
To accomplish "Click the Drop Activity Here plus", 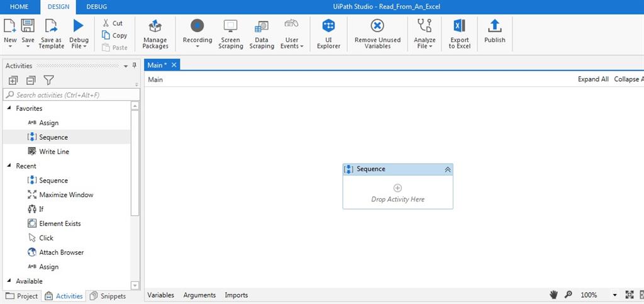I will 397,188.
